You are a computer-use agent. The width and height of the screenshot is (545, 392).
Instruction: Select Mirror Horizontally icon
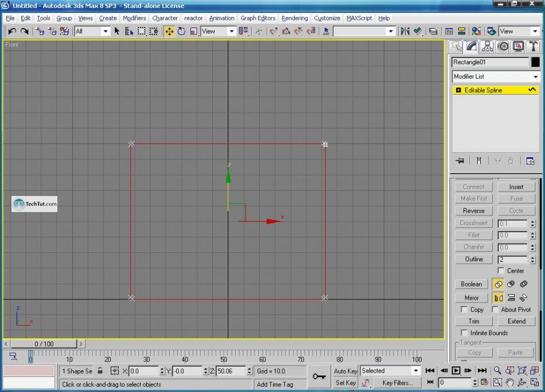click(x=498, y=298)
